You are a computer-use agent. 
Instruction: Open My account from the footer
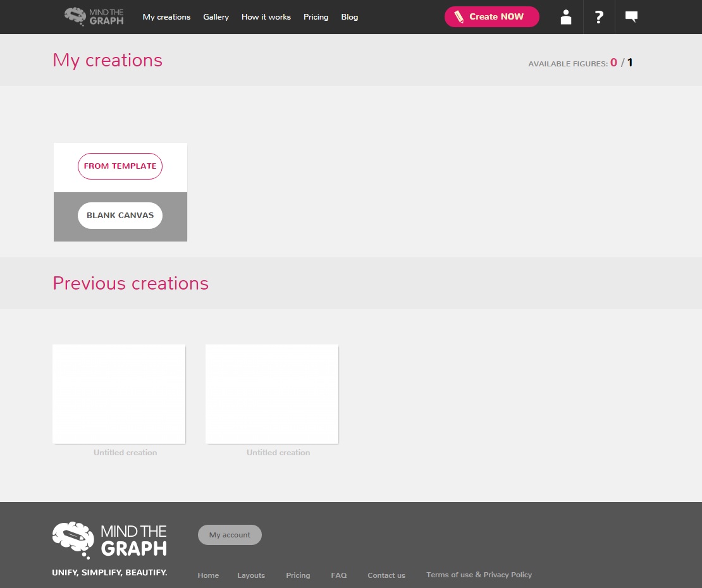tap(230, 535)
